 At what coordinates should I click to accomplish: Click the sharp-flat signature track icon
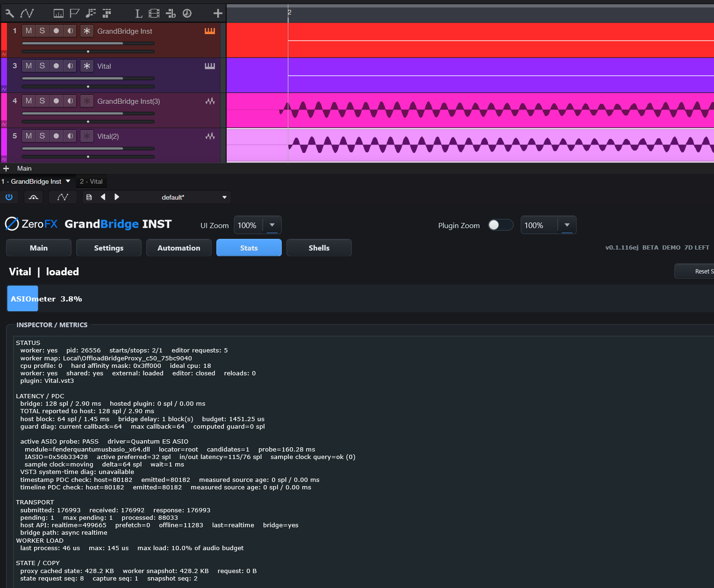click(x=171, y=14)
